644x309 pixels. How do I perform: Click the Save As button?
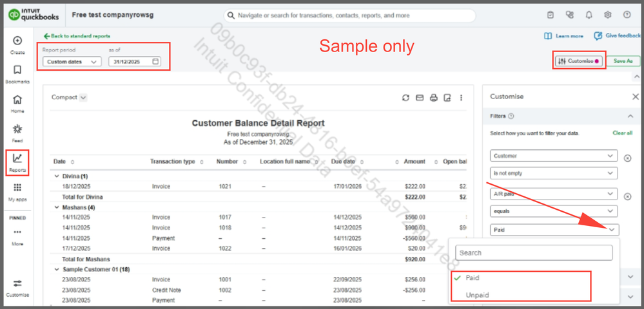point(623,61)
